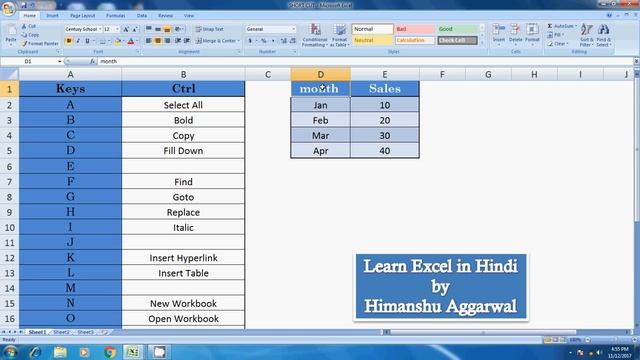Open the Insert ribbon tab
Image resolution: width=640 pixels, height=360 pixels.
coord(52,16)
